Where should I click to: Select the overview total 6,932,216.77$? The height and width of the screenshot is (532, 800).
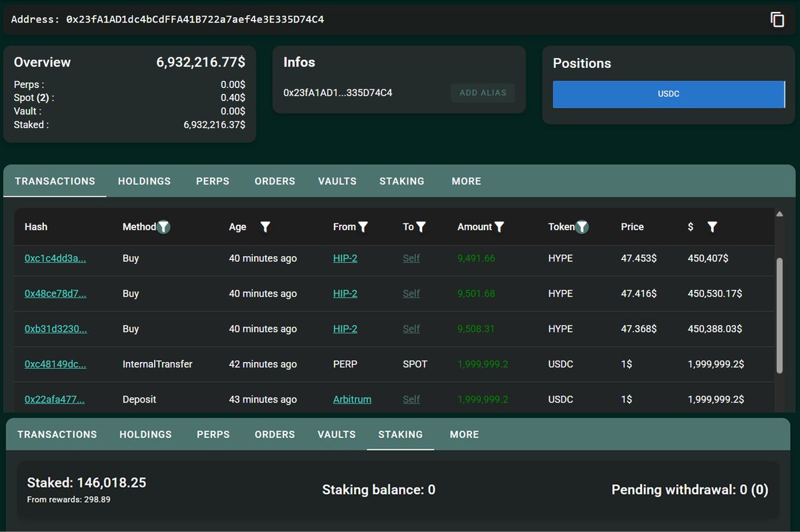click(x=201, y=63)
